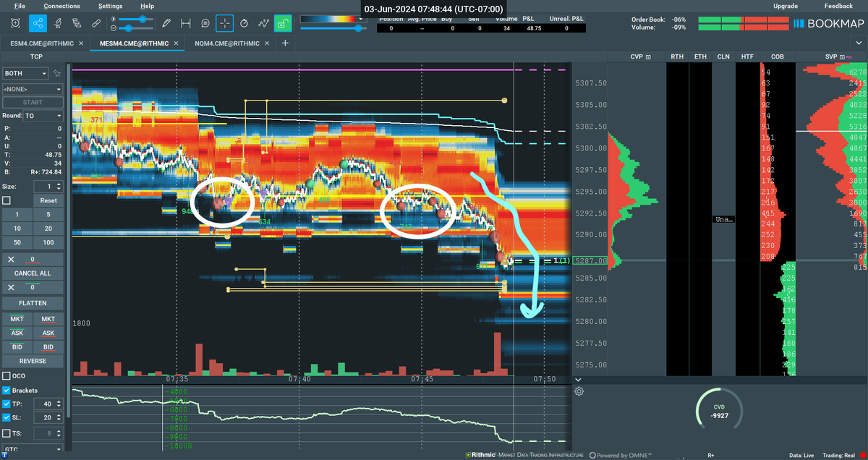Click the speech bubble note icon
The height and width of the screenshot is (460, 868).
pos(206,23)
